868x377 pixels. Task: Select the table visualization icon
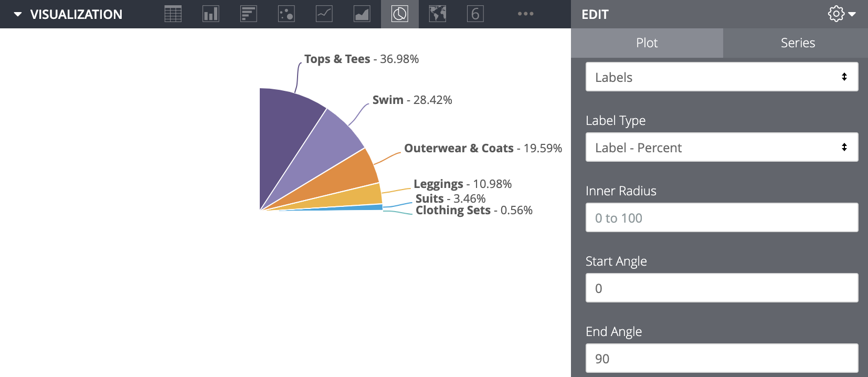(x=173, y=14)
